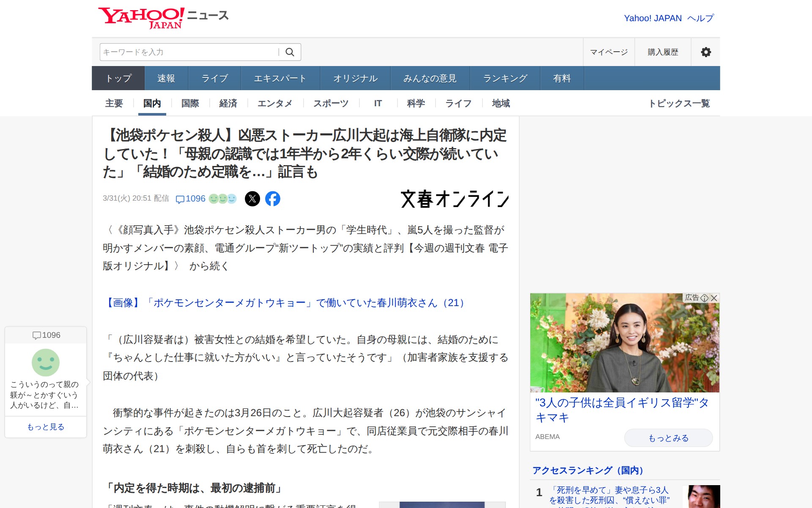The width and height of the screenshot is (812, 508).
Task: Click the 文春オンライン publisher logo
Action: click(455, 199)
